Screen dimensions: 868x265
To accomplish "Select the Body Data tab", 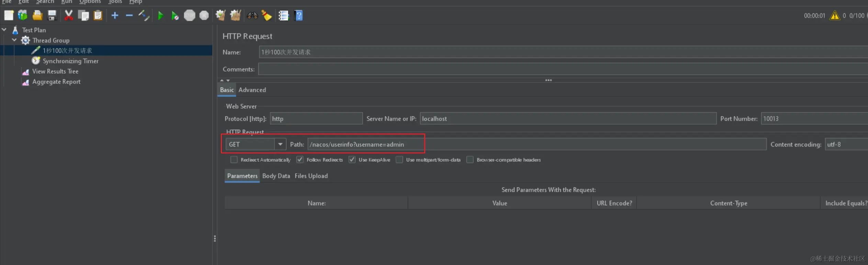I will click(276, 176).
